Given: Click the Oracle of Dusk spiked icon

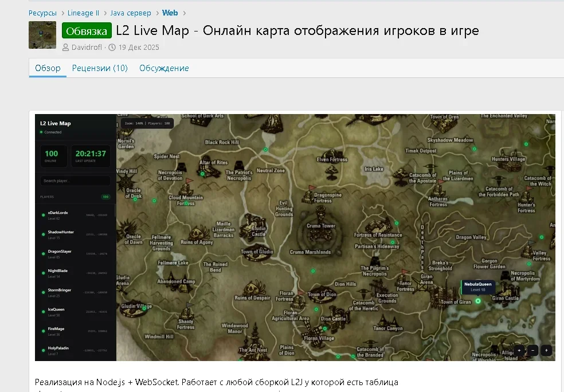Looking at the screenshot, I should (127, 184).
